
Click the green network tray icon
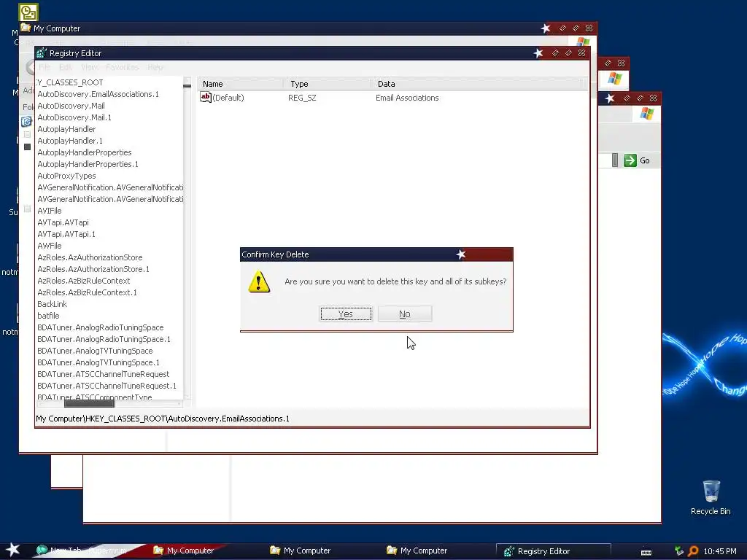point(679,551)
